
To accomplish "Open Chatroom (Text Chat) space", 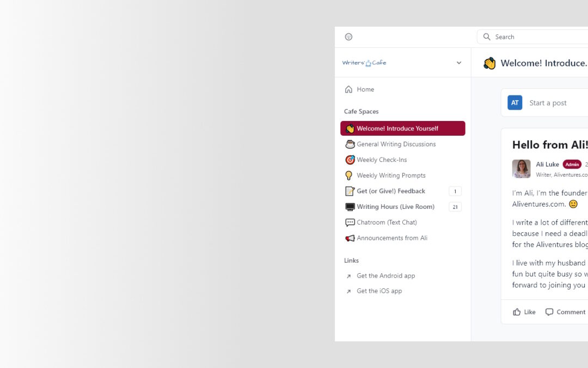I will 402,222.
